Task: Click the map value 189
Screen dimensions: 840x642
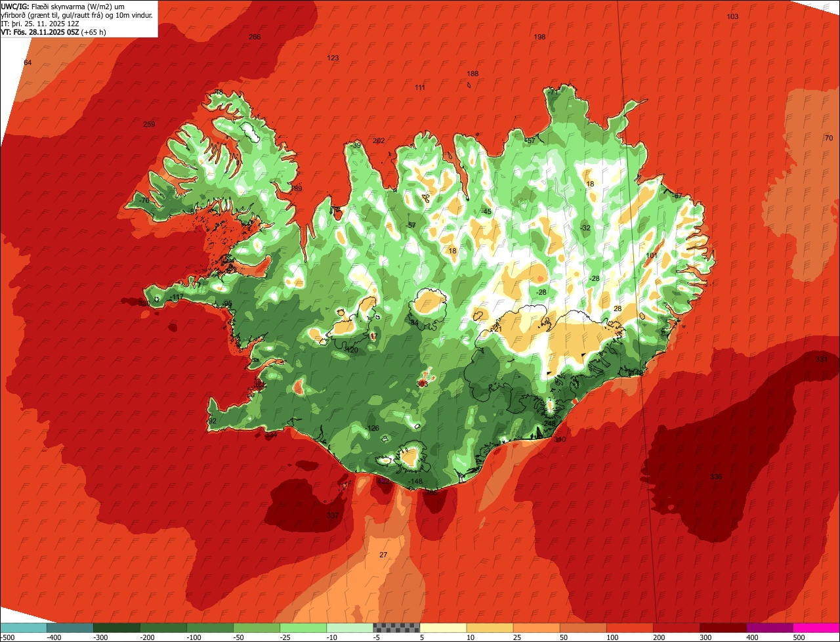Action: point(297,188)
